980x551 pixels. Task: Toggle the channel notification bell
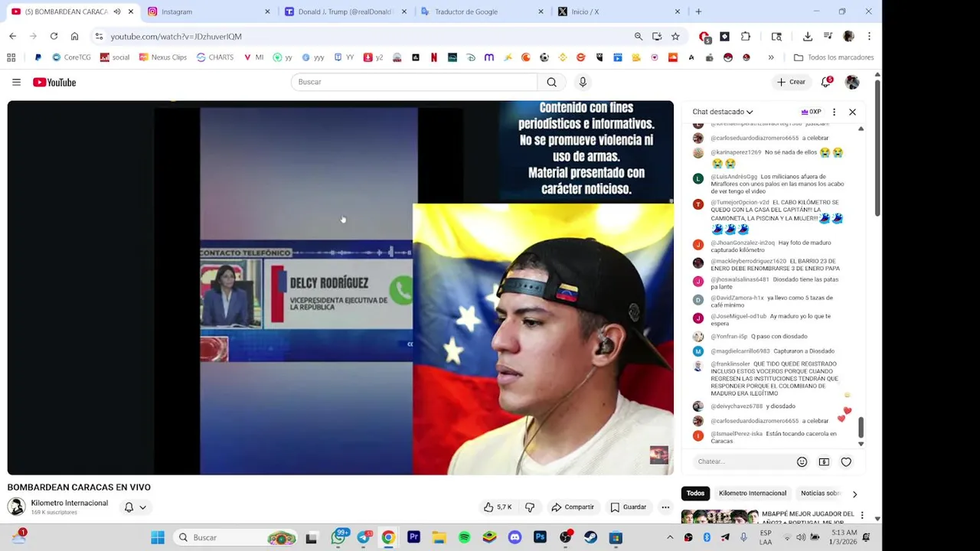point(129,507)
